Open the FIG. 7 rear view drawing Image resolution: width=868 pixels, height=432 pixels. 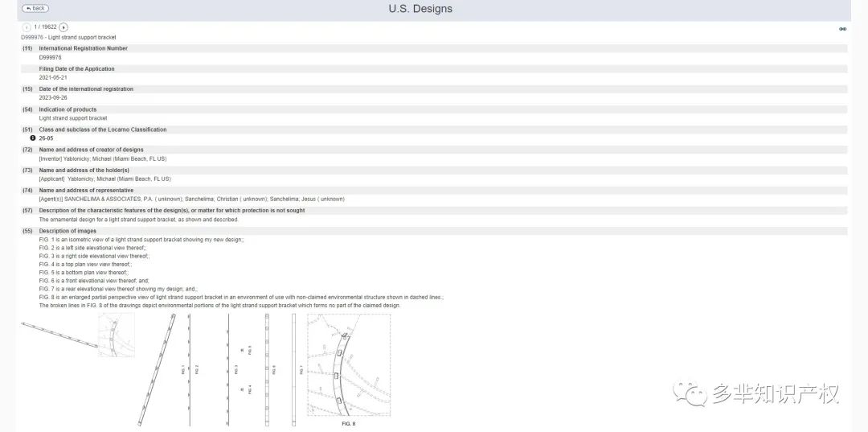point(296,370)
